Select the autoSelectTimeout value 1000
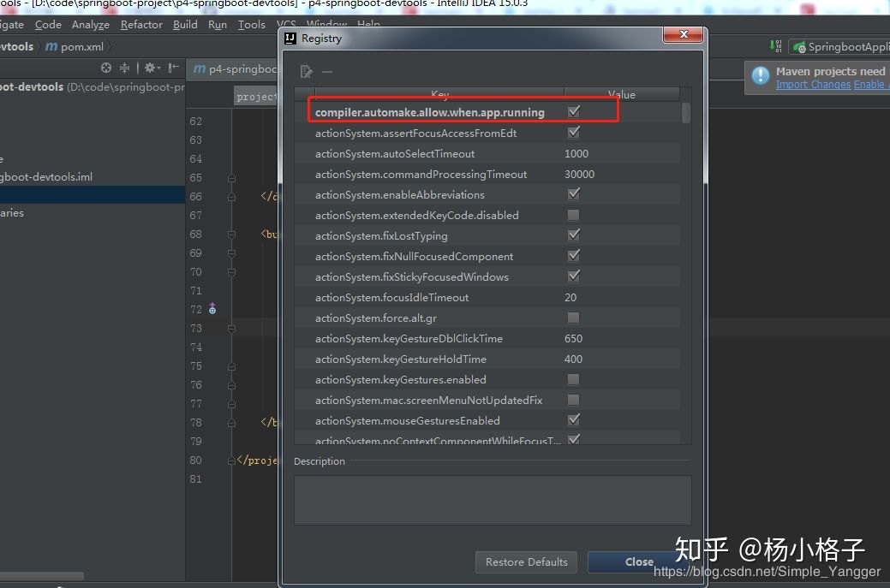This screenshot has height=588, width=890. point(576,154)
